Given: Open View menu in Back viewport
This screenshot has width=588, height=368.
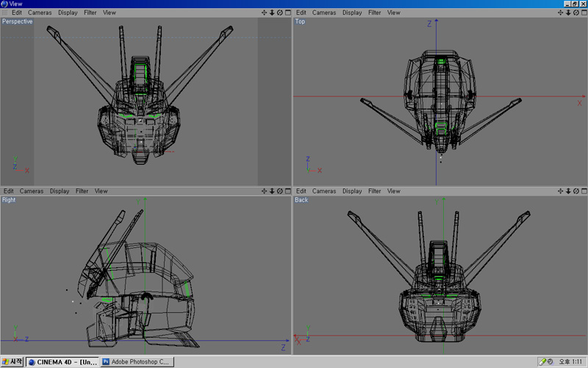Looking at the screenshot, I should pos(394,191).
